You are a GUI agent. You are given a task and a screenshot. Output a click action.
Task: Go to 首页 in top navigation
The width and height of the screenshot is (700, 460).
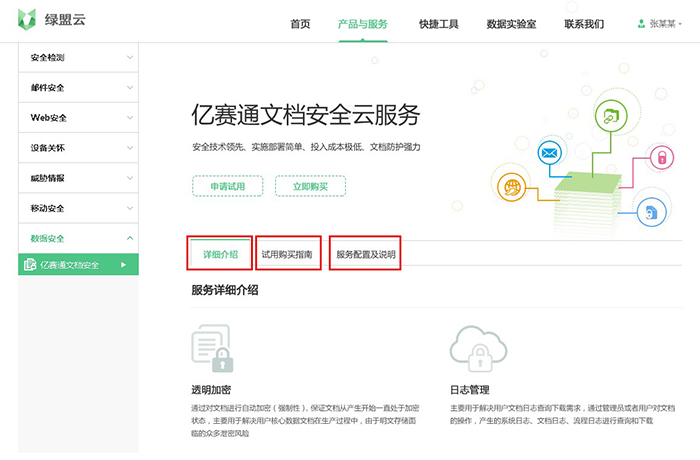pyautogui.click(x=300, y=24)
